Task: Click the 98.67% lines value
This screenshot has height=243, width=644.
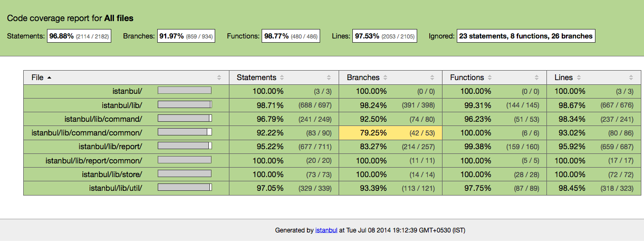Action: click(573, 105)
